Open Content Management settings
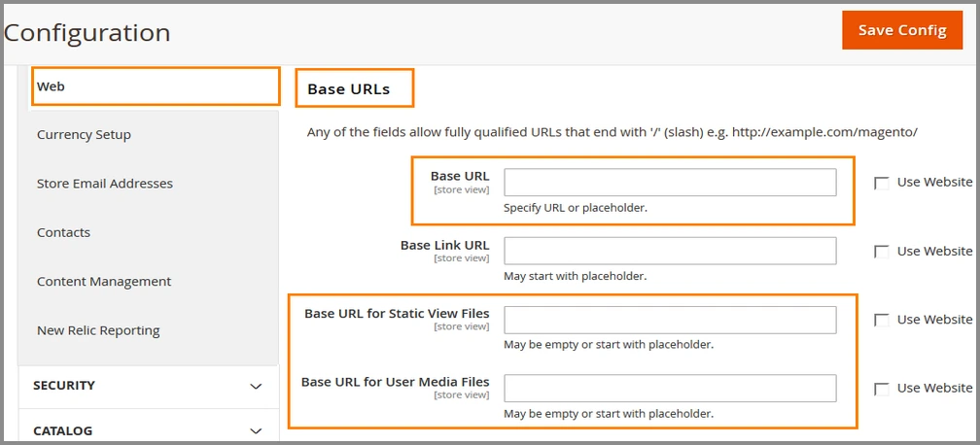980x445 pixels. click(x=104, y=282)
